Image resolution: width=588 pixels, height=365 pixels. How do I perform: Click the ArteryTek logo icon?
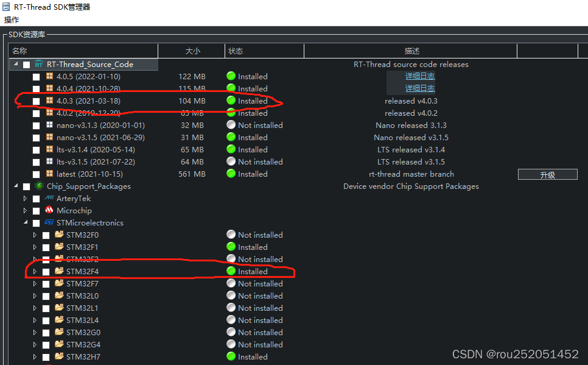click(49, 197)
